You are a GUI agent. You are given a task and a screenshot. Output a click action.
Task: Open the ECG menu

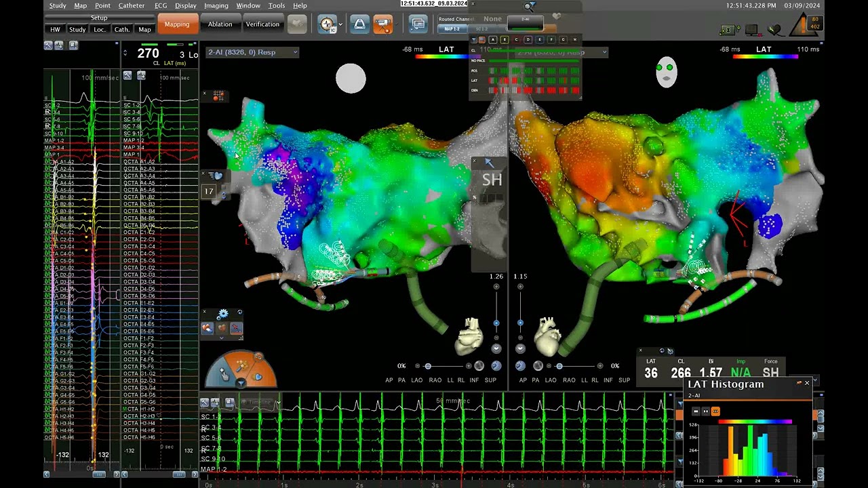pyautogui.click(x=161, y=5)
